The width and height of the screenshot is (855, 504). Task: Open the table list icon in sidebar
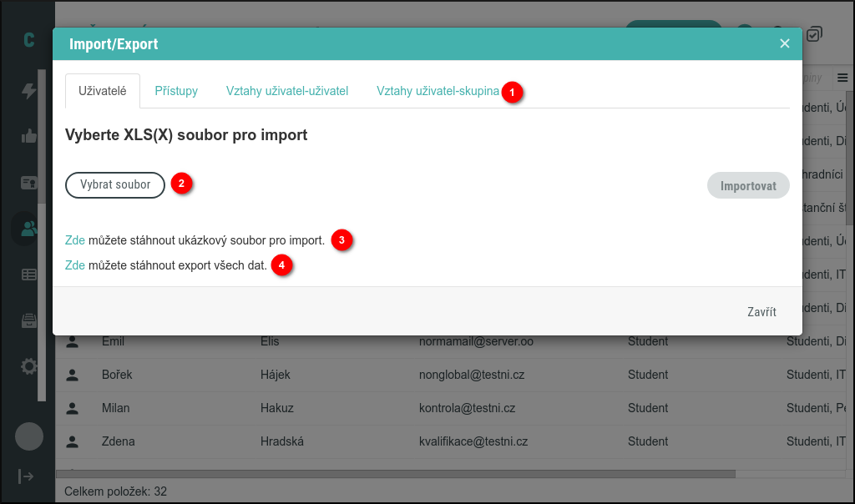[28, 273]
